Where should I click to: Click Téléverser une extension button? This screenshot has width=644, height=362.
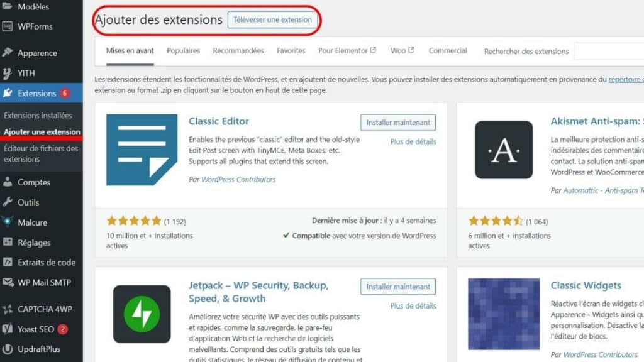pos(272,19)
